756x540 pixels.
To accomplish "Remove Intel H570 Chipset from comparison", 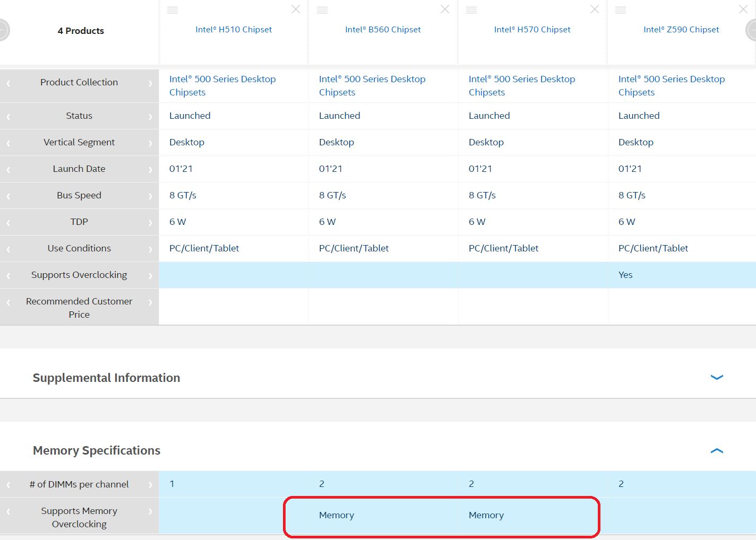I will [595, 9].
